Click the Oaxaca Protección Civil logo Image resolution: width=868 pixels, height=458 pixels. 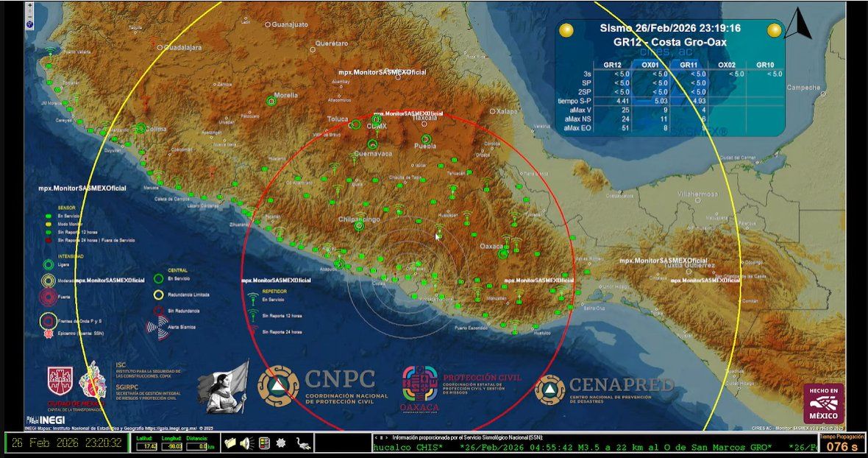point(461,389)
